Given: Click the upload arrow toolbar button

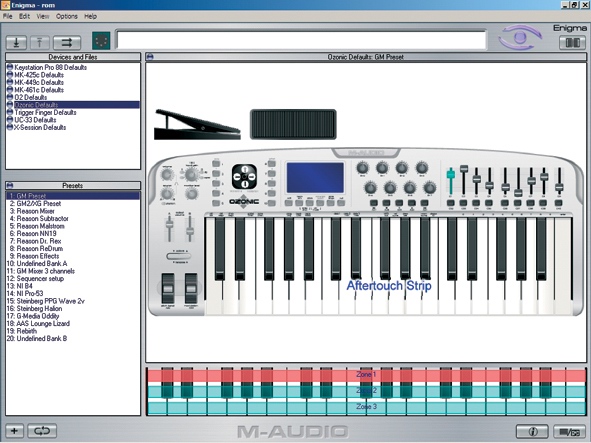Looking at the screenshot, I should 40,43.
